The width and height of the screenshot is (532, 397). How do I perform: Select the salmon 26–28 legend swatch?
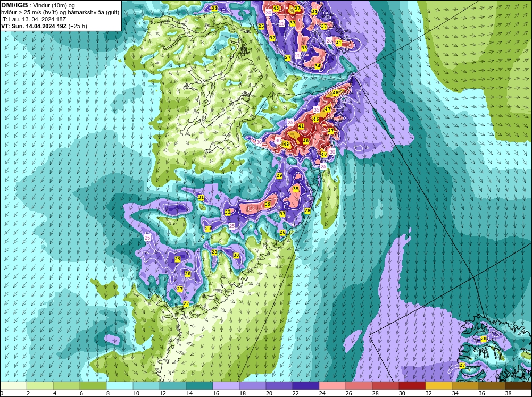click(359, 386)
